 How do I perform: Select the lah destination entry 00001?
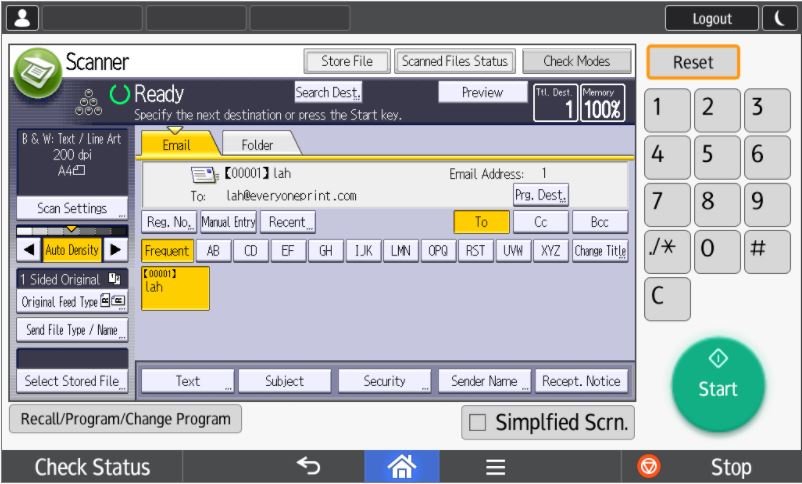click(175, 287)
